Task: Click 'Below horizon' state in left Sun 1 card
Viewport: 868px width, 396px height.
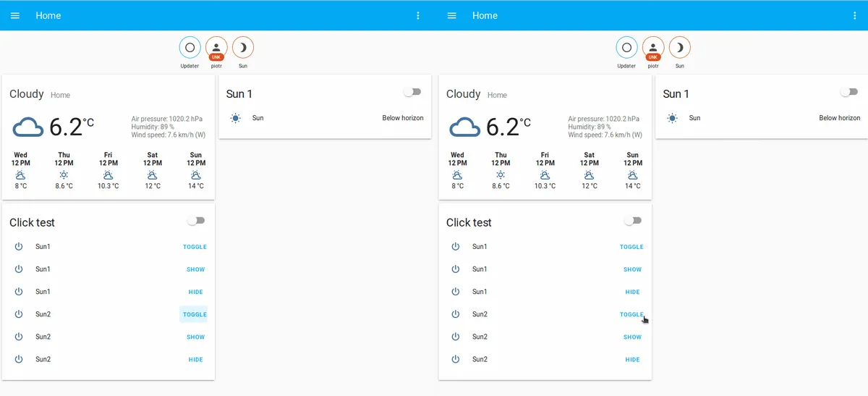Action: point(403,118)
